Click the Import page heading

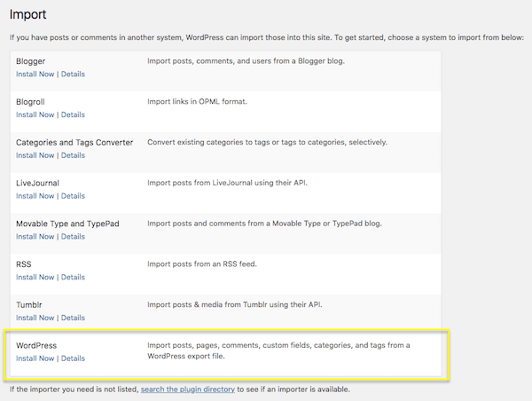(27, 14)
